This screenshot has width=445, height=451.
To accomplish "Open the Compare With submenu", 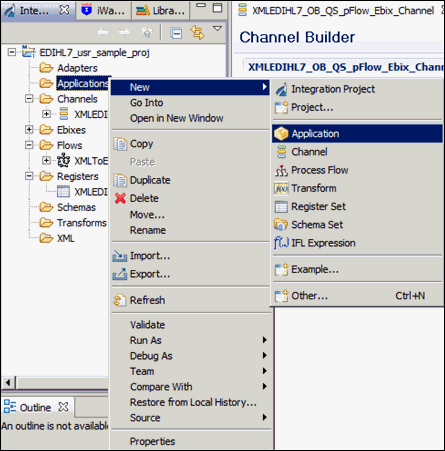I will coord(190,387).
